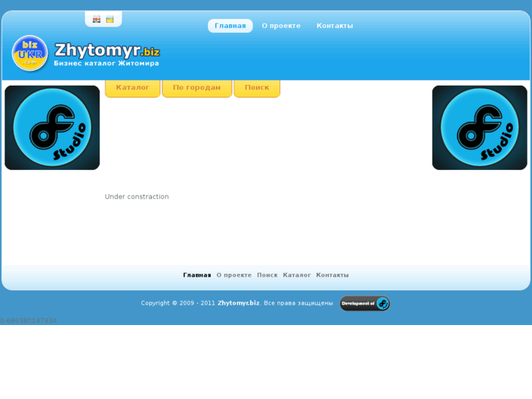Click the Zhytomyr.biz copyright link
This screenshot has height=399, width=532.
click(239, 303)
